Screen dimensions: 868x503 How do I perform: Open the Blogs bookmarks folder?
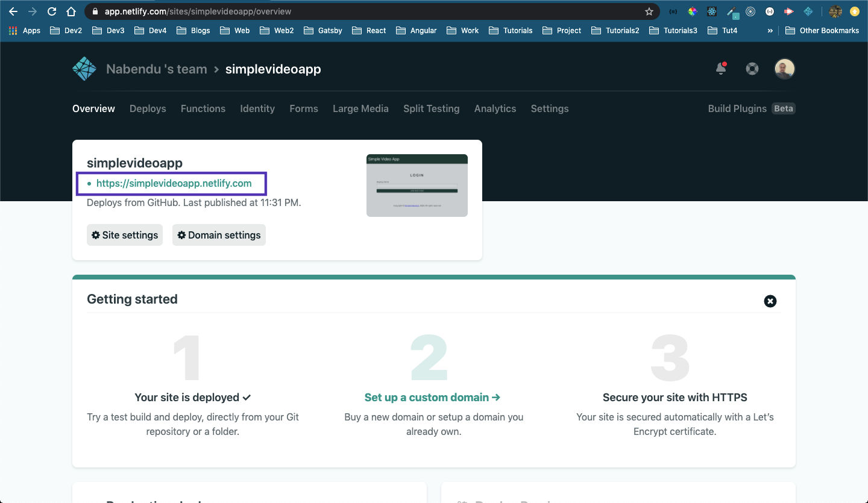click(193, 30)
